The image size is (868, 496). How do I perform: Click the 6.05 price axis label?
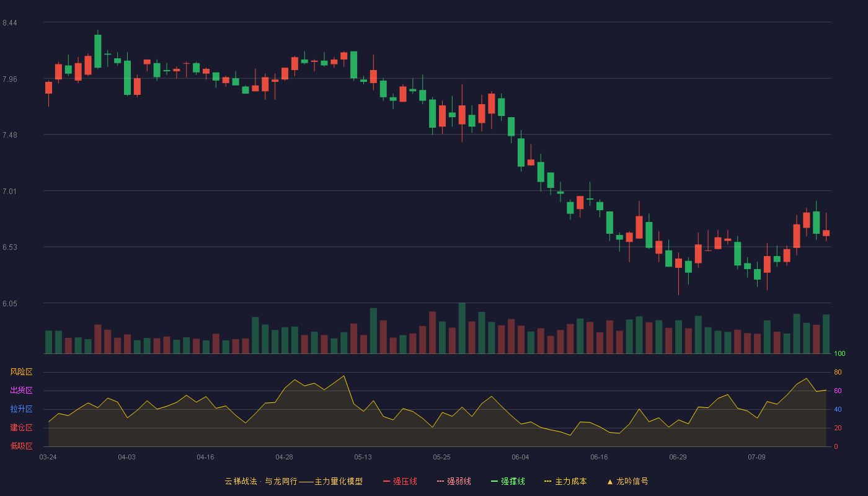point(9,304)
